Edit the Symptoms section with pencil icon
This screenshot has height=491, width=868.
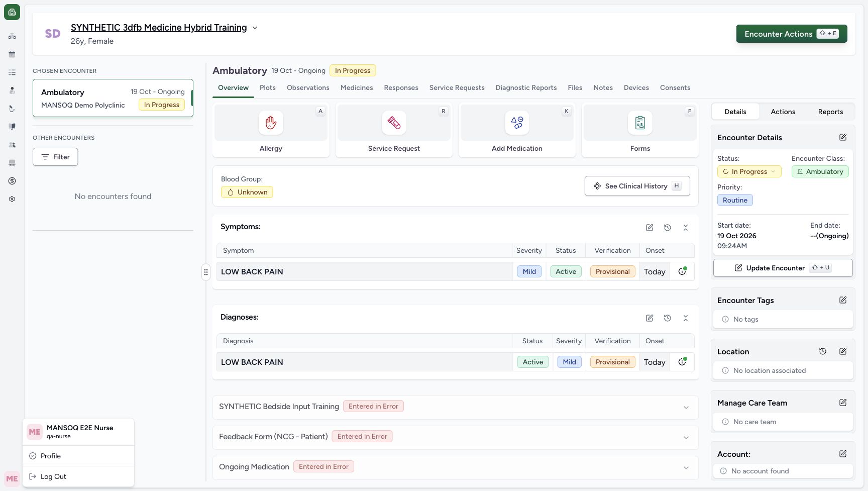tap(649, 228)
